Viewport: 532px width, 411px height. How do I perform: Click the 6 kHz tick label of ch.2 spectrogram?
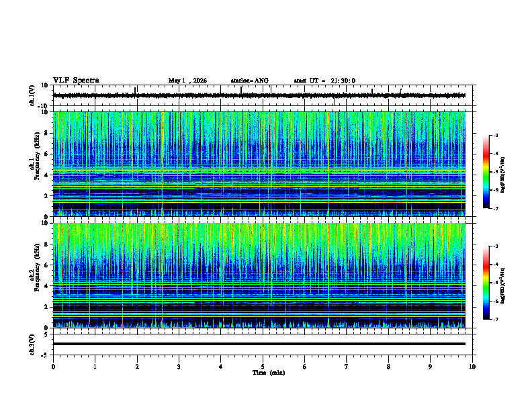[46, 265]
